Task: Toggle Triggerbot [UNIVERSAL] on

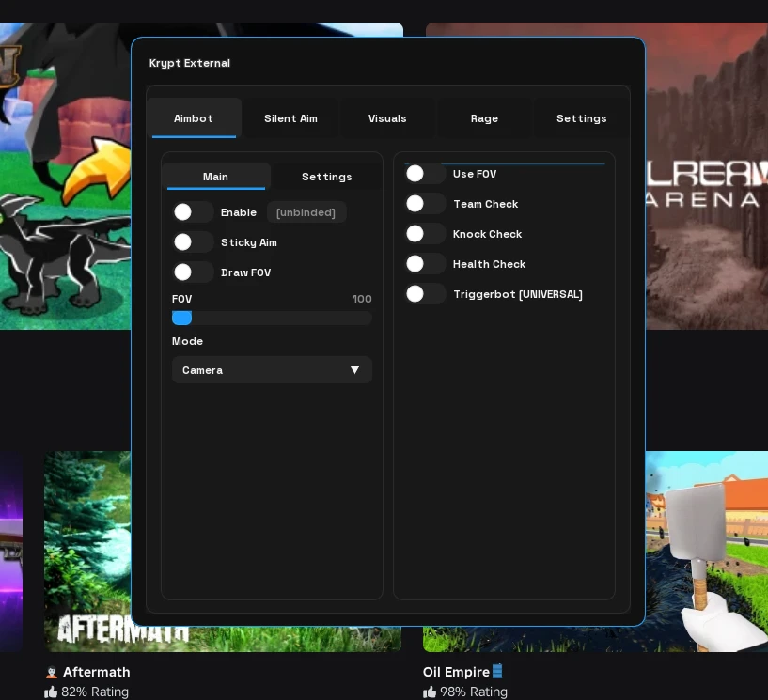Action: click(425, 294)
